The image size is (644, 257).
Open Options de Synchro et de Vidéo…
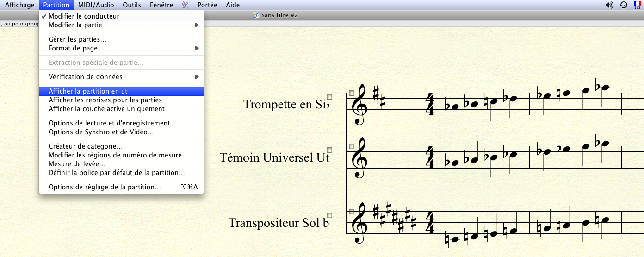tap(121, 132)
